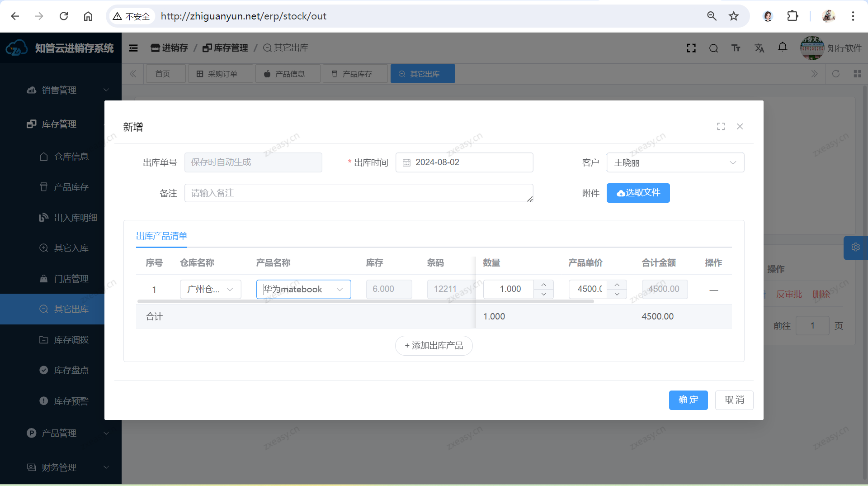The width and height of the screenshot is (868, 486).
Task: Open the notification bell
Action: point(783,47)
